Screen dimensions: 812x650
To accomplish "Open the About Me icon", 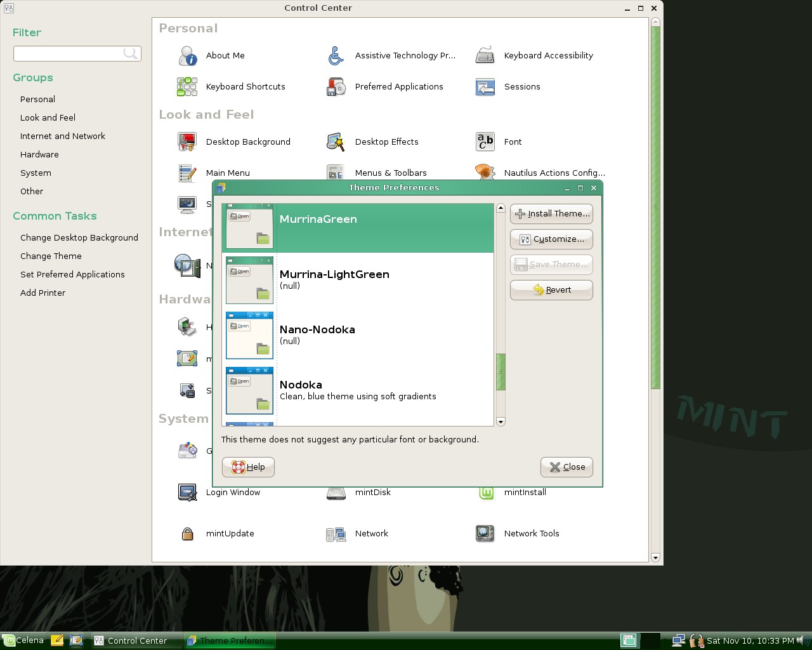I will [188, 56].
